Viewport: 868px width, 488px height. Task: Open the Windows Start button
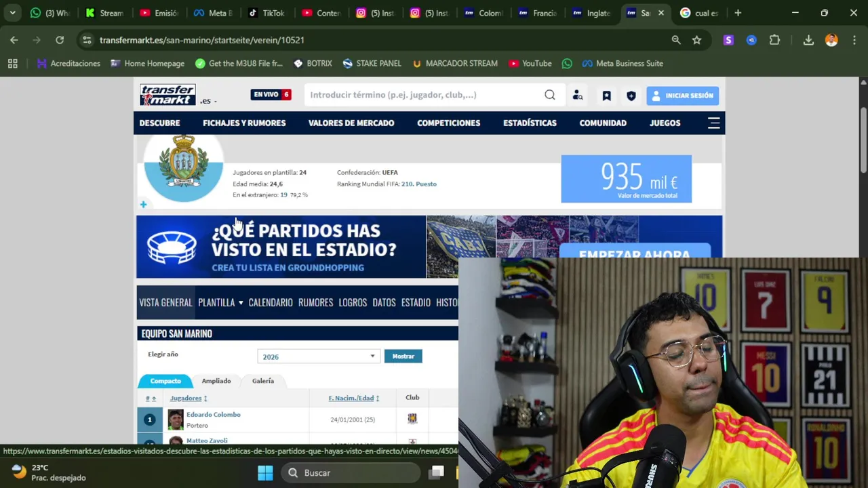click(x=265, y=472)
